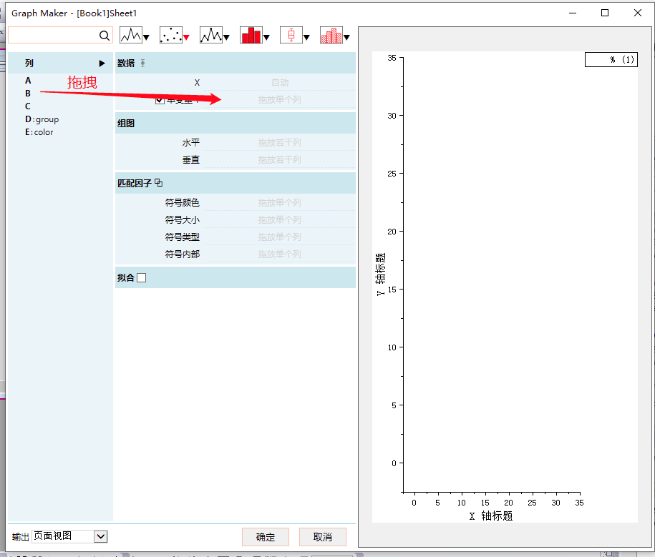This screenshot has width=655, height=557.
Task: Open dropdown arrow beside line+symbol icon
Action: pos(226,38)
